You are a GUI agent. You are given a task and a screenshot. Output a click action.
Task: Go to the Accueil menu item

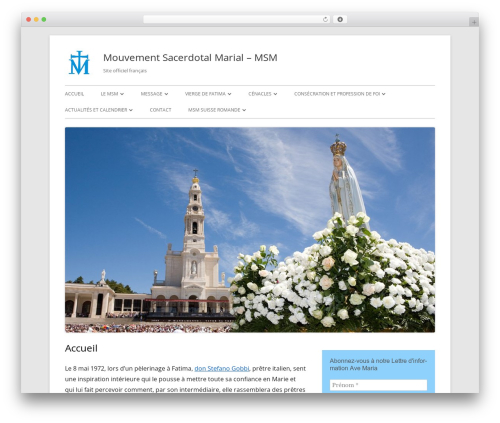coord(74,94)
